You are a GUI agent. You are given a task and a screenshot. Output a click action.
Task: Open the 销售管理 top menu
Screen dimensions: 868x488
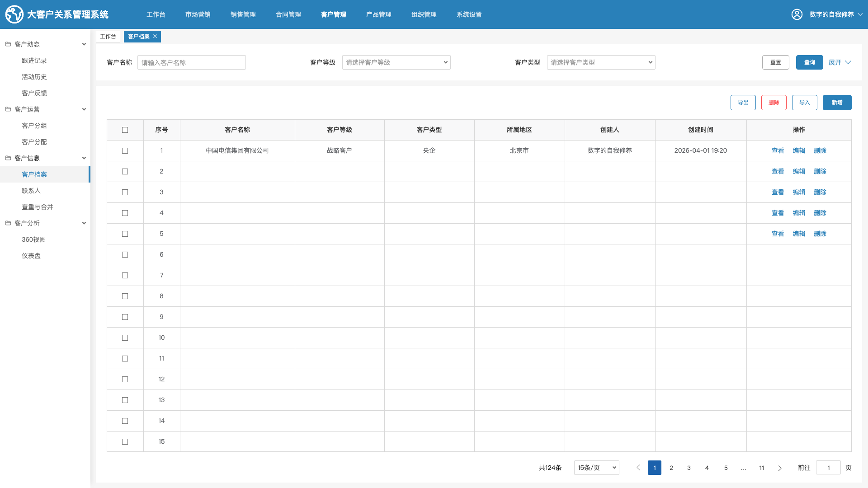[243, 14]
